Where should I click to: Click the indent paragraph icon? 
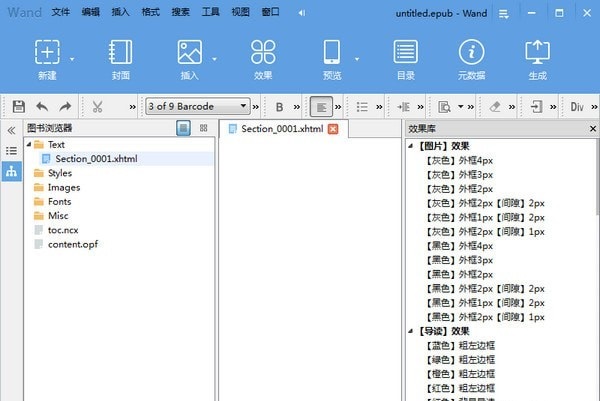pos(403,107)
